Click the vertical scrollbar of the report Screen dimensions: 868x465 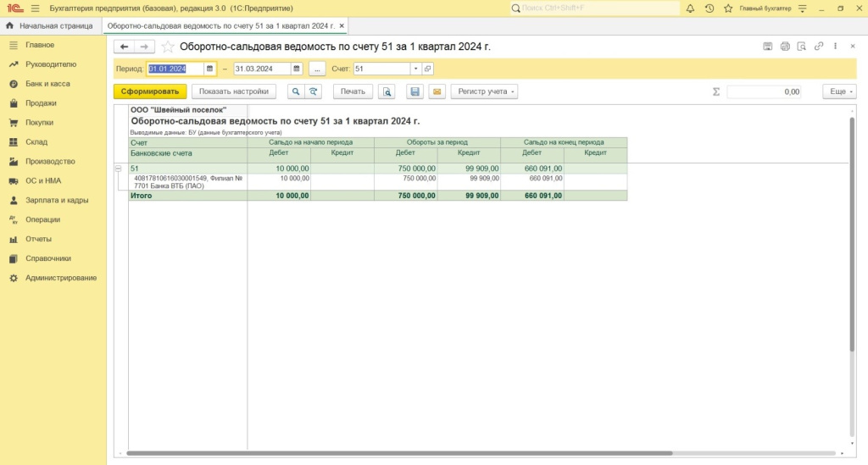pyautogui.click(x=853, y=234)
